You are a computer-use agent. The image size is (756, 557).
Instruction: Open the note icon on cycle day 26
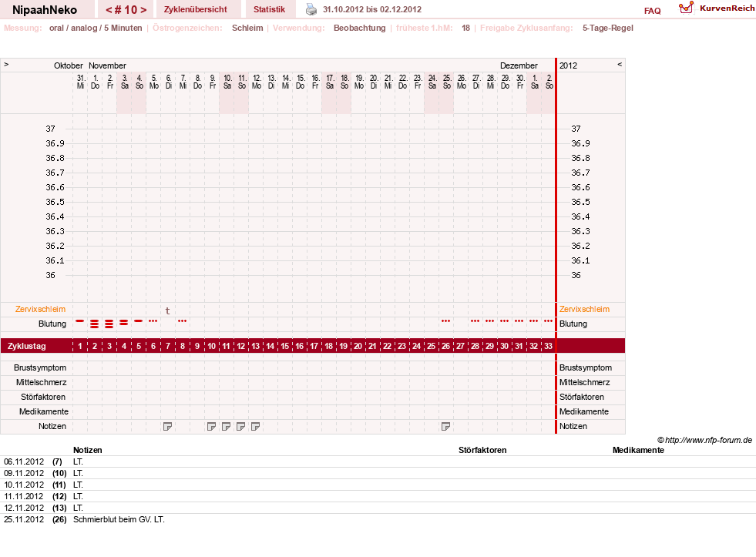point(446,427)
